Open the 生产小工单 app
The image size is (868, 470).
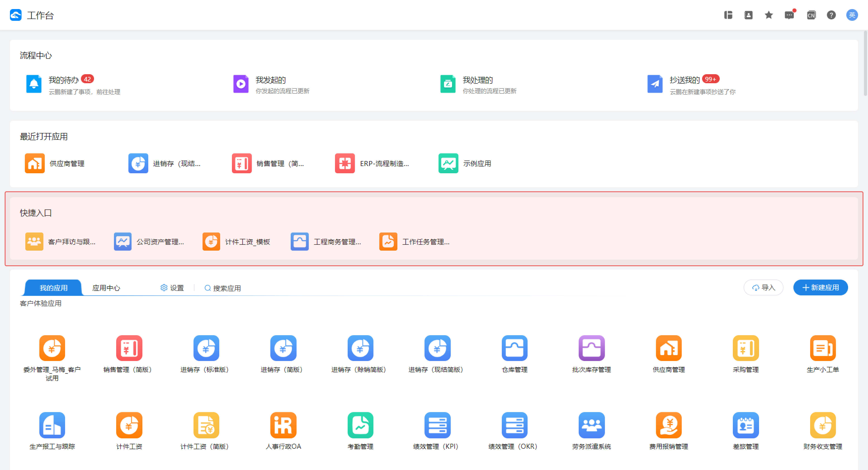[x=823, y=348]
